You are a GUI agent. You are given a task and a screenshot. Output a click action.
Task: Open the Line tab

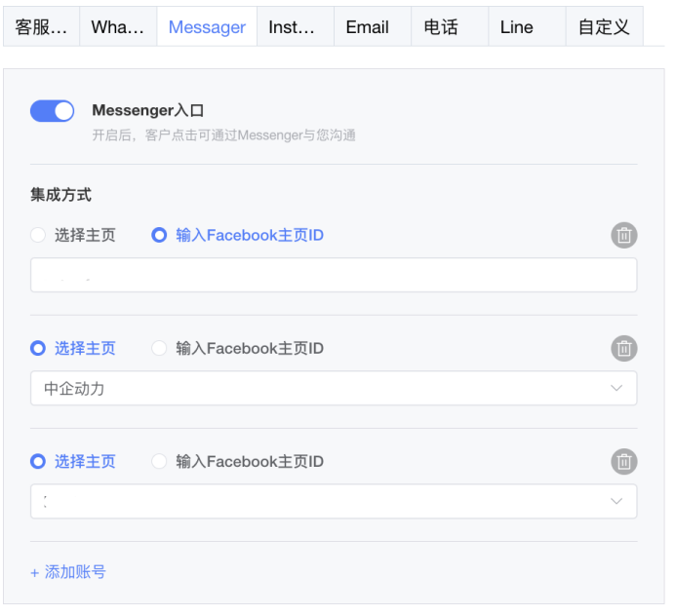point(527,26)
